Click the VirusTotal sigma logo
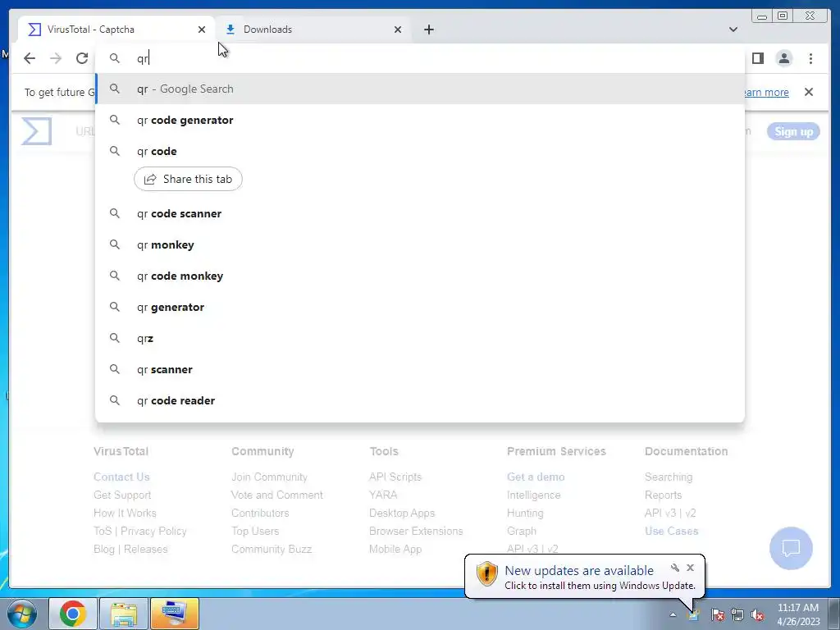 [36, 131]
